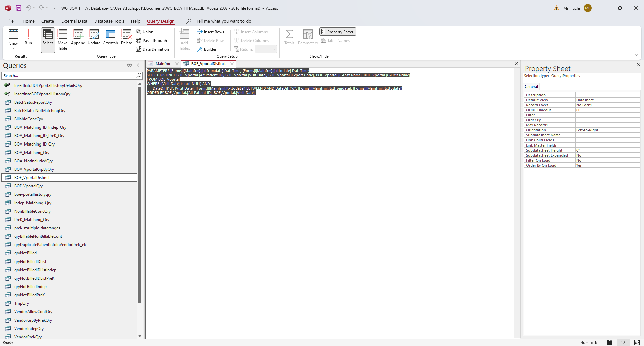Select the BOA_Matching_ID_PreK_Qry query
The width and height of the screenshot is (644, 346).
tap(69, 136)
